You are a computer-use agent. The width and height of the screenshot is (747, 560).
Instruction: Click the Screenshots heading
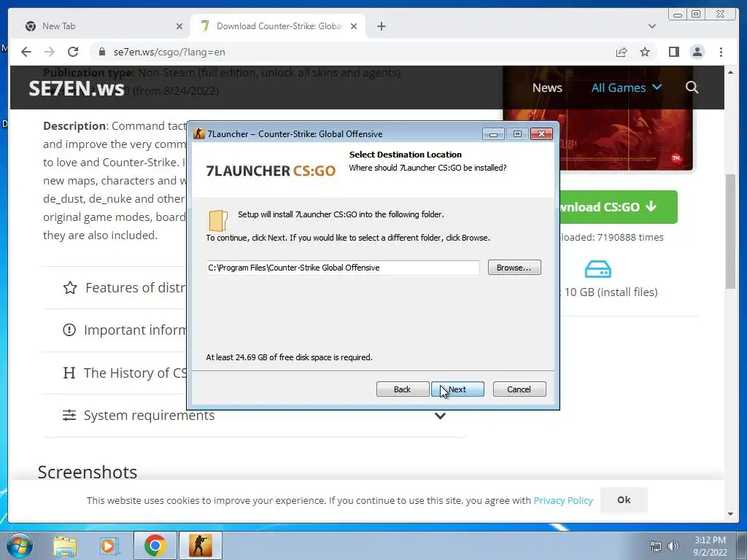88,472
